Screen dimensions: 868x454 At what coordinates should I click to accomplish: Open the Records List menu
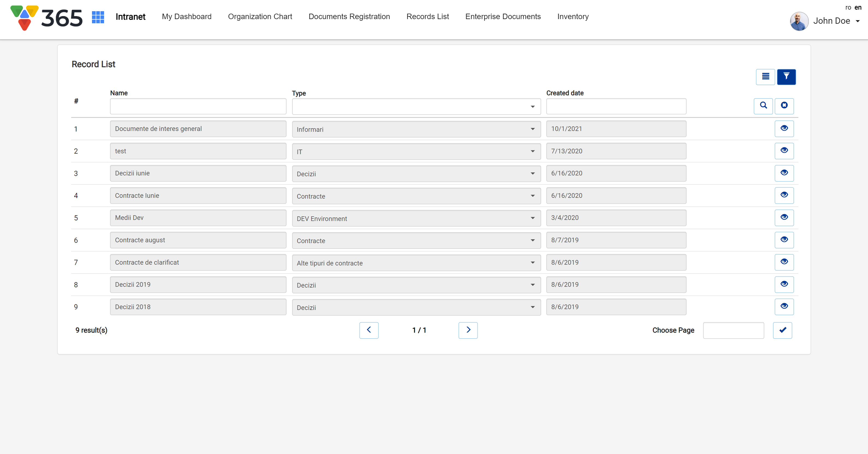pos(427,16)
